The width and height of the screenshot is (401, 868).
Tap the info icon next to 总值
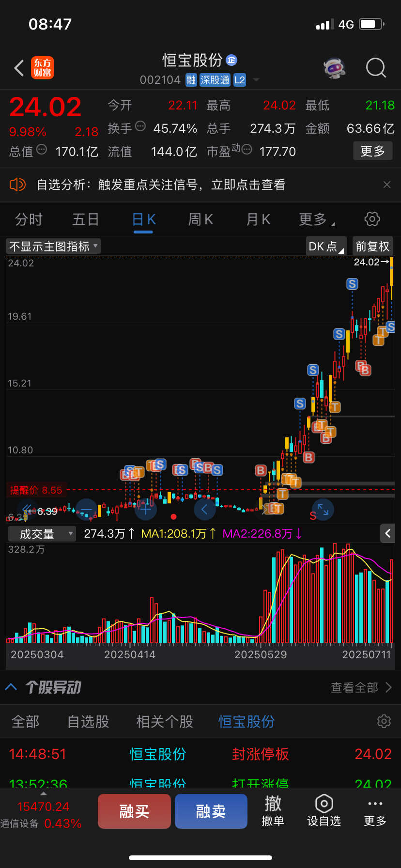[x=42, y=150]
